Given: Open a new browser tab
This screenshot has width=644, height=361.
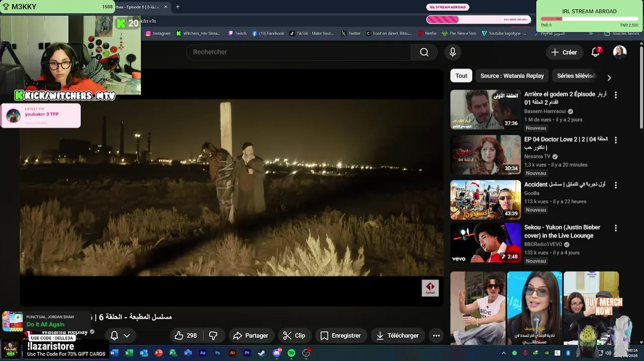Looking at the screenshot, I should 178,7.
